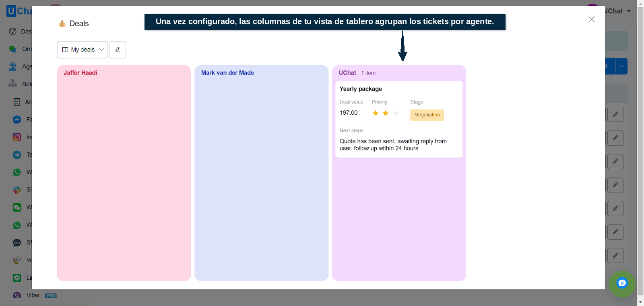Select the Mark van der Made column header
644x306 pixels.
227,73
